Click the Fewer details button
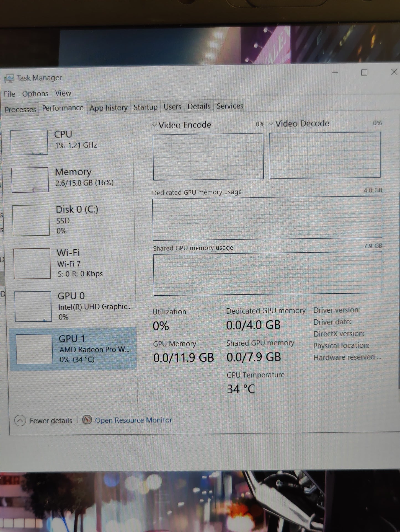Viewport: 400px width, 532px height. (x=43, y=421)
